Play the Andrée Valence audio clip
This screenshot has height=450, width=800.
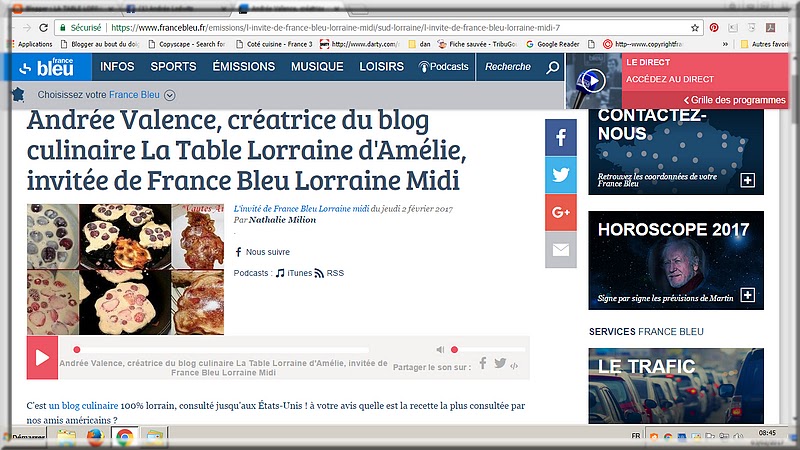coord(42,358)
